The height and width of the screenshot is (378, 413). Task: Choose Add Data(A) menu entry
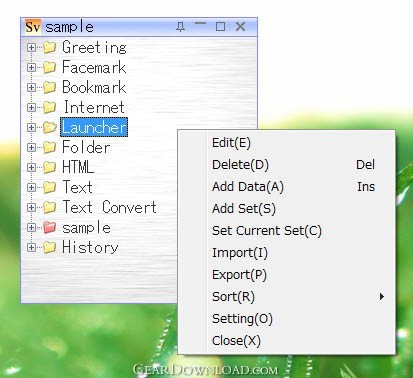click(287, 187)
